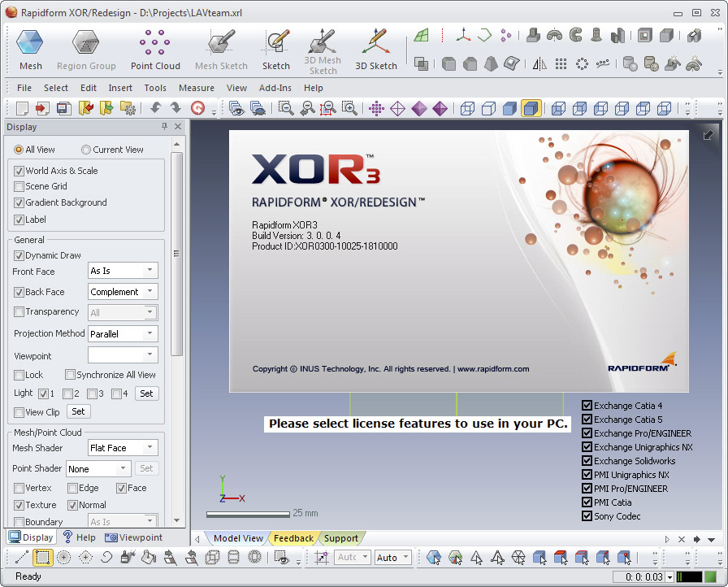Image resolution: width=728 pixels, height=587 pixels.
Task: Click the Set button next to Light
Action: click(146, 394)
